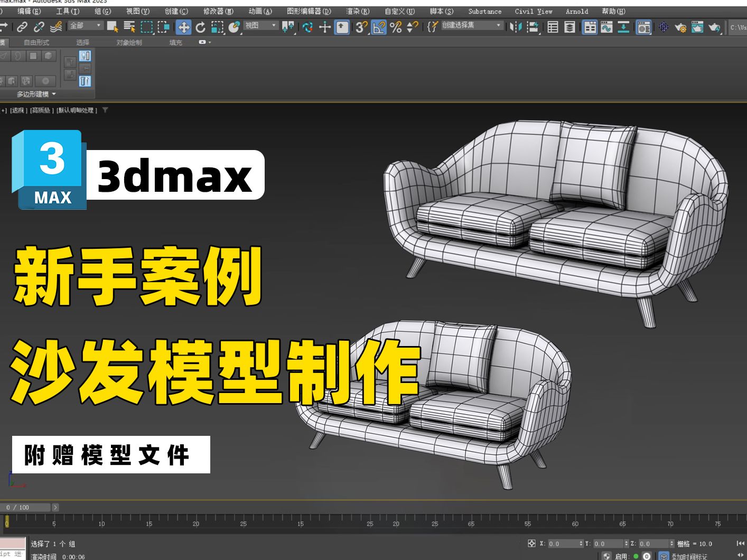Screen dimensions: 747x560
Task: Expand the 多边形建模 panel arrow
Action: point(54,94)
